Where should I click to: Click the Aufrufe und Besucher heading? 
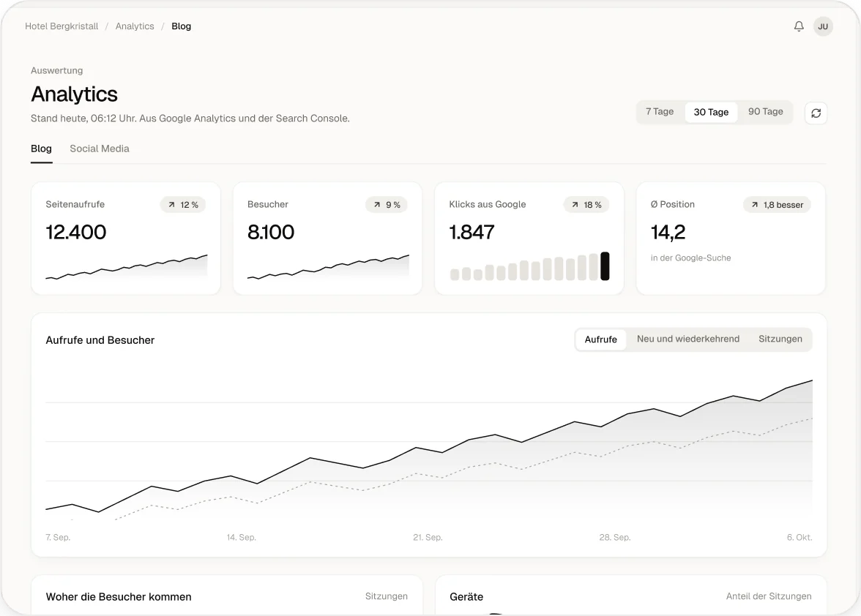100,340
